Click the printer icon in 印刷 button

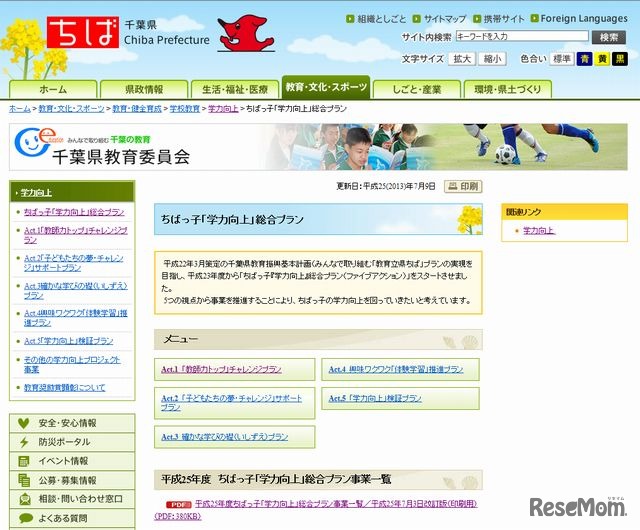point(453,186)
